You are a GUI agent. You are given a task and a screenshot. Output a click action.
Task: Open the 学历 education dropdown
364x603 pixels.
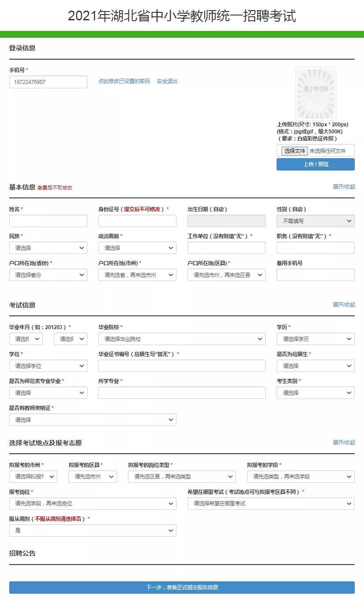tap(315, 339)
